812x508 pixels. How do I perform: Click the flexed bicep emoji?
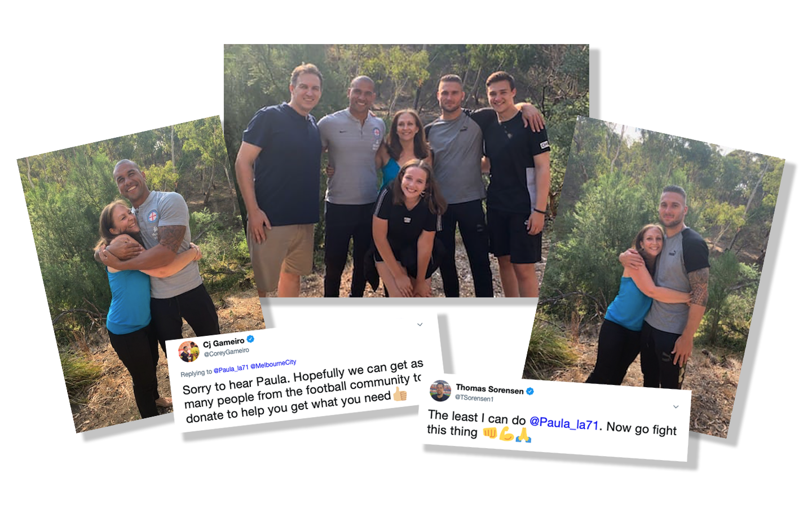pos(506,433)
